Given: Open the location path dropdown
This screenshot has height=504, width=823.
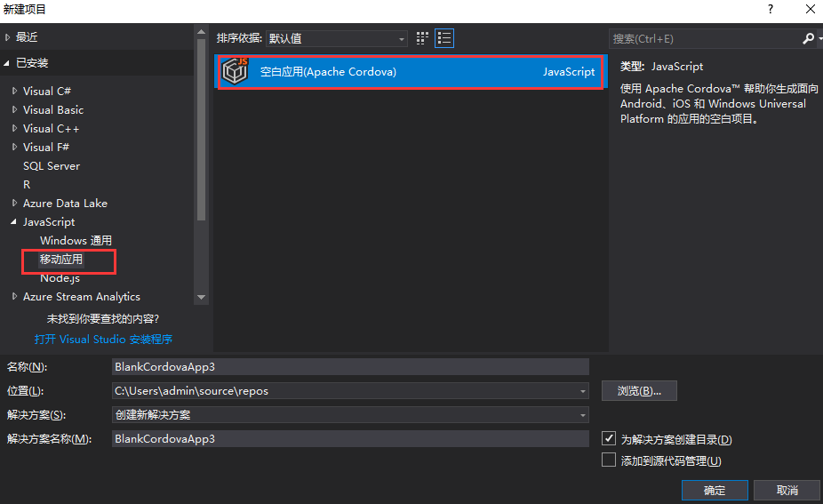Looking at the screenshot, I should click(x=582, y=391).
